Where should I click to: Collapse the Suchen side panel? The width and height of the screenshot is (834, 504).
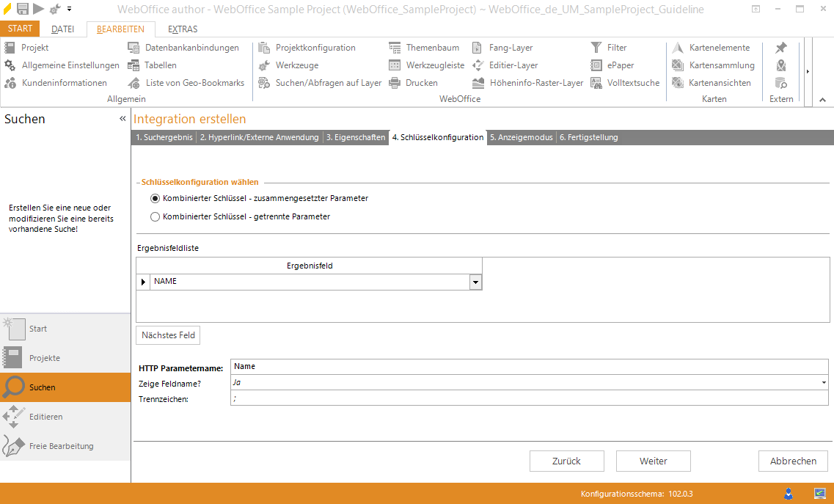[x=122, y=119]
